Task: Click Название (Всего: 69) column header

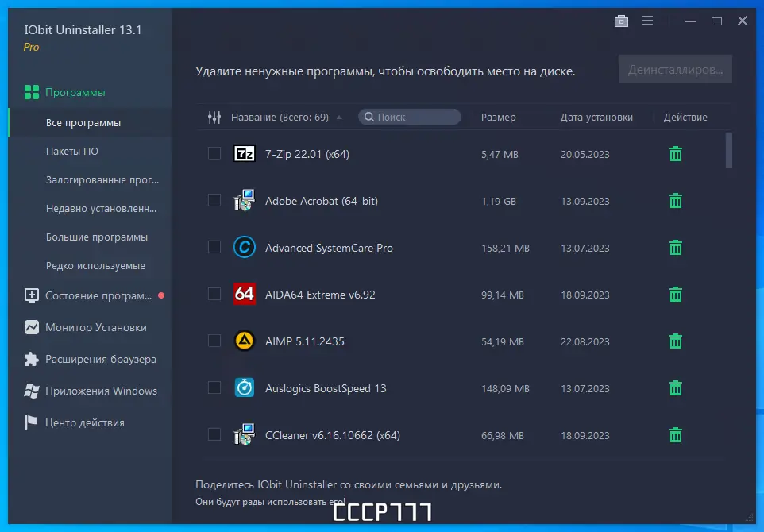Action: tap(280, 118)
